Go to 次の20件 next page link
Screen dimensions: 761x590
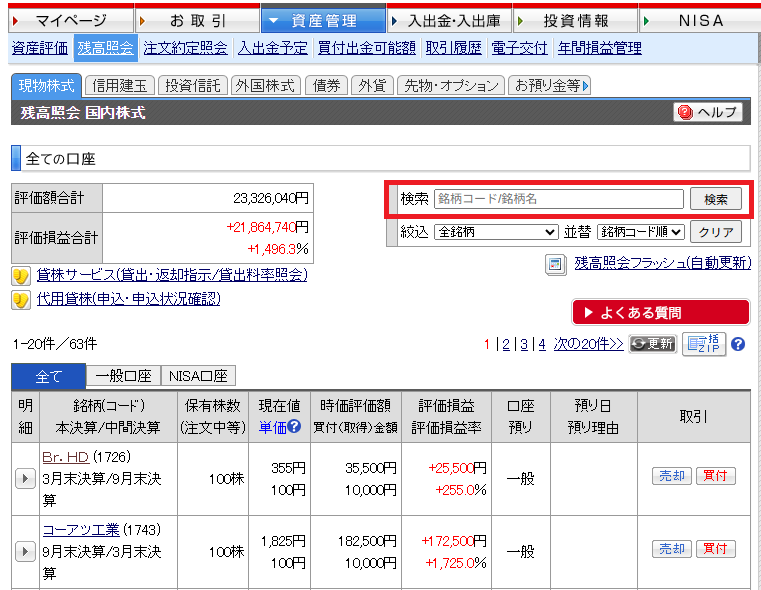coord(588,344)
